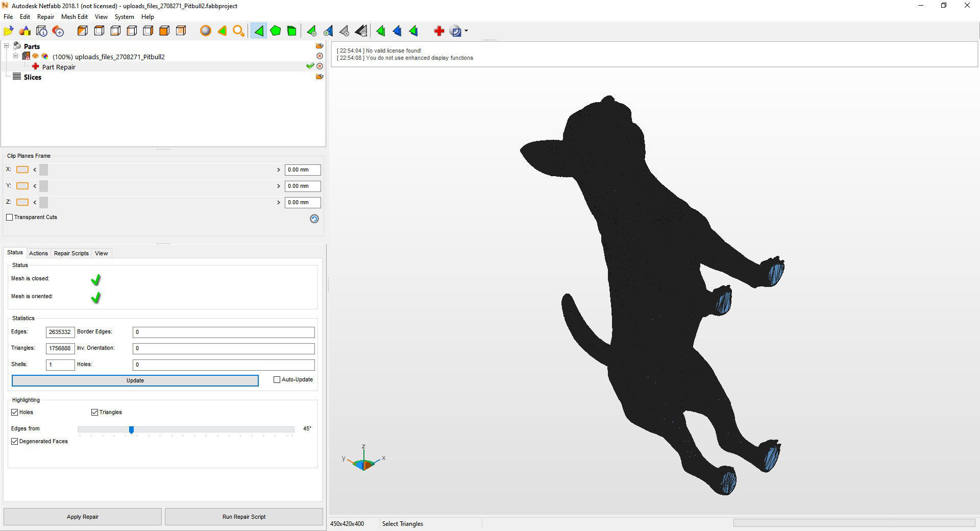Click the Y clip plane decrease arrow

tap(35, 186)
